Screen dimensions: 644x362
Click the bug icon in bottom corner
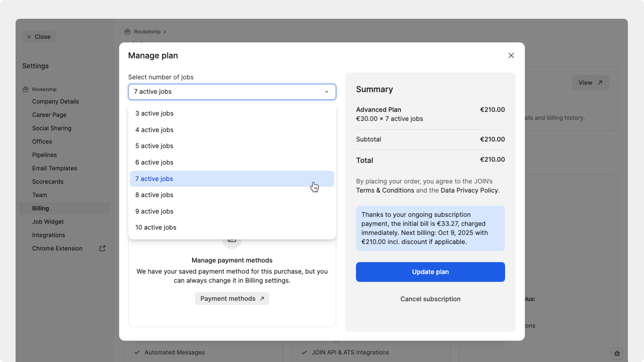click(x=617, y=354)
